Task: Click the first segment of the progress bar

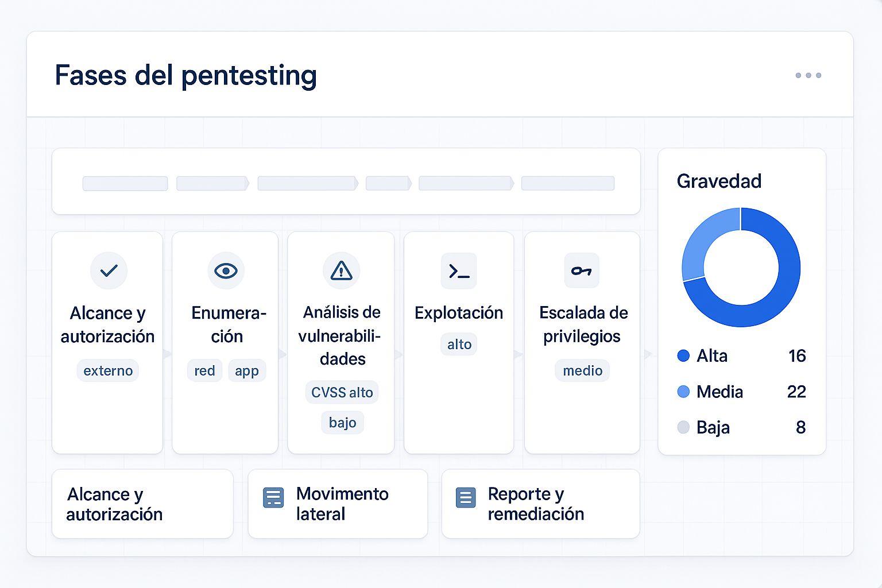Action: click(x=125, y=183)
